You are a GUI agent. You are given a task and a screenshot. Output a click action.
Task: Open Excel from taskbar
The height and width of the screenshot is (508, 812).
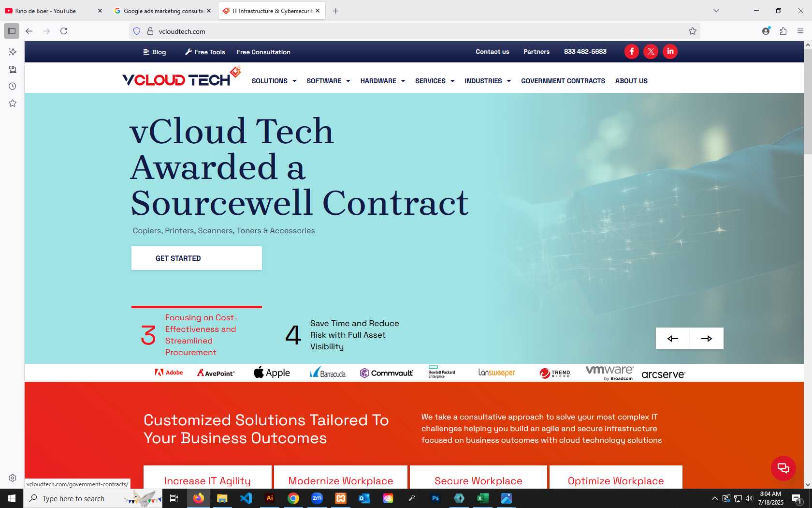tap(483, 498)
